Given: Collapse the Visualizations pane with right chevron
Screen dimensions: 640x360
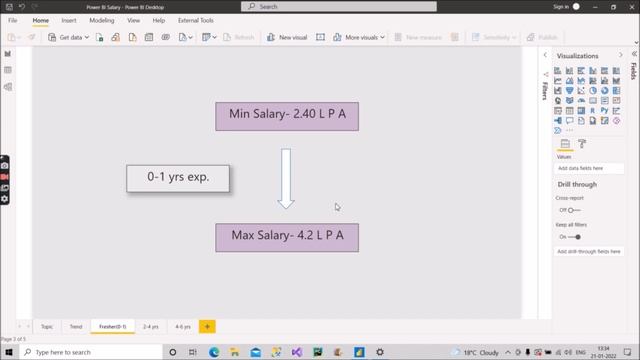Looking at the screenshot, I should tap(621, 55).
